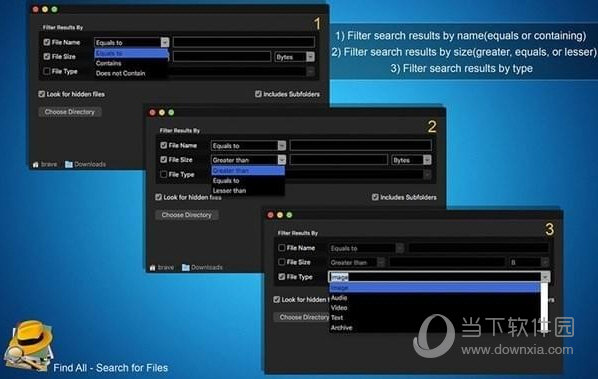The width and height of the screenshot is (598, 379).
Task: Click Choose Directory button in window 2
Action: tap(186, 215)
